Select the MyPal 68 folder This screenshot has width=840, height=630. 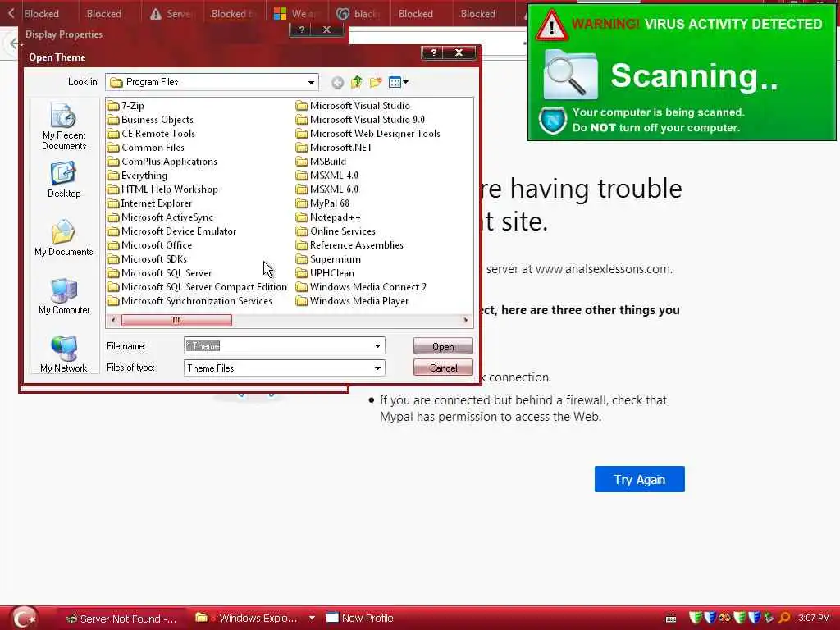click(322, 203)
